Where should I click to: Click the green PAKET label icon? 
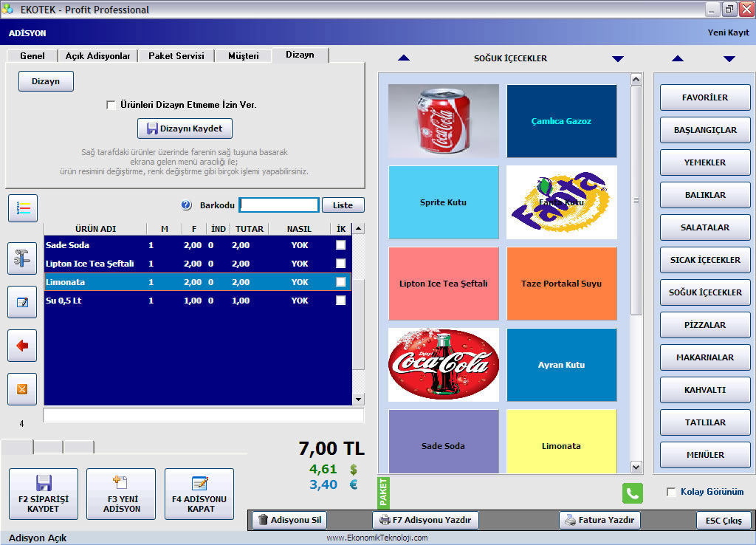point(383,493)
